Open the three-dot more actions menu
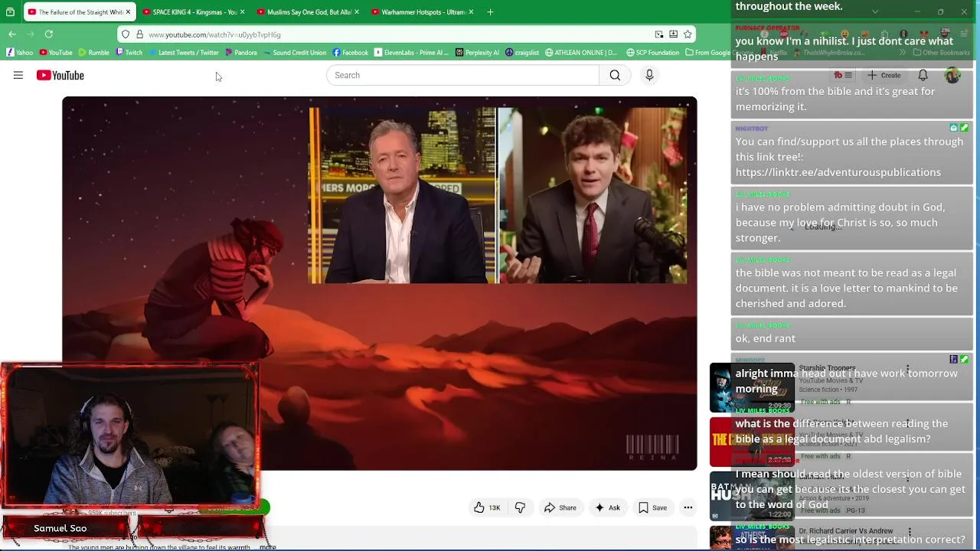Screen dimensions: 980x551 (x=688, y=507)
